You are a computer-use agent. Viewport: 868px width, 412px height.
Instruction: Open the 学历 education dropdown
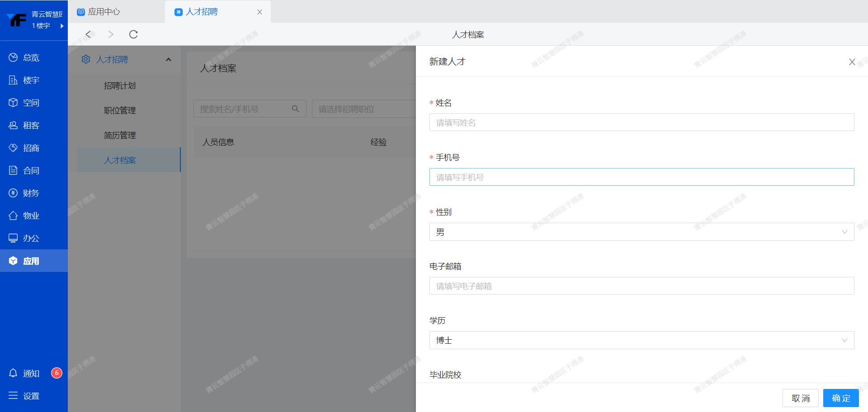click(x=641, y=341)
